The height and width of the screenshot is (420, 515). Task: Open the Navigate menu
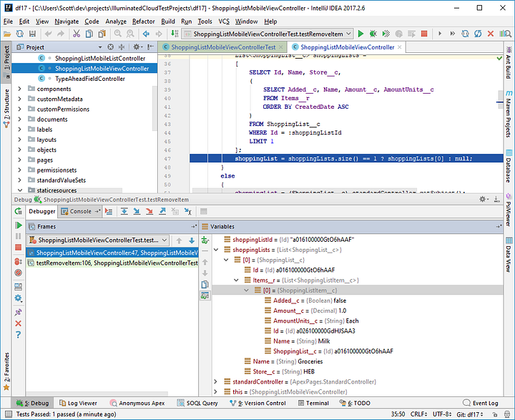click(67, 21)
